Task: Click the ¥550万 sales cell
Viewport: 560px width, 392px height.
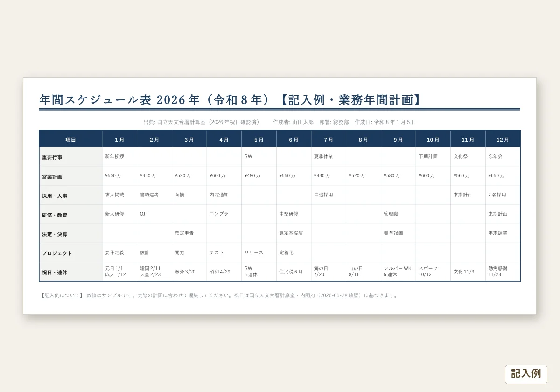Action: point(294,176)
